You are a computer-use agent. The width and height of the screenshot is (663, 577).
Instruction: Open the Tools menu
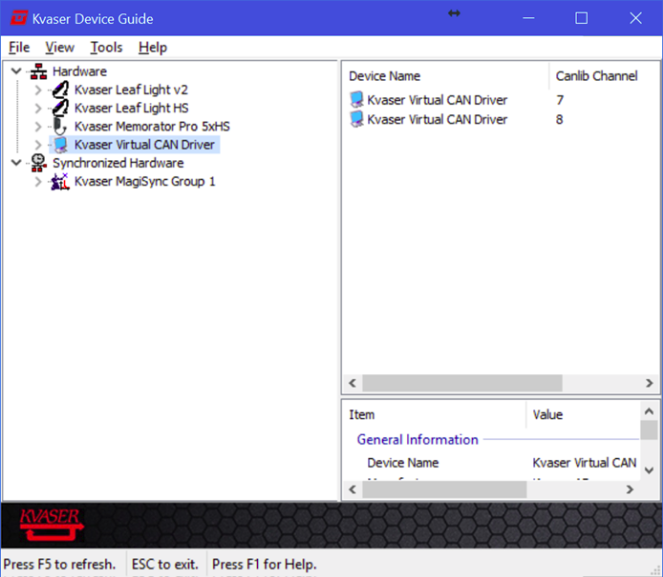click(x=106, y=47)
